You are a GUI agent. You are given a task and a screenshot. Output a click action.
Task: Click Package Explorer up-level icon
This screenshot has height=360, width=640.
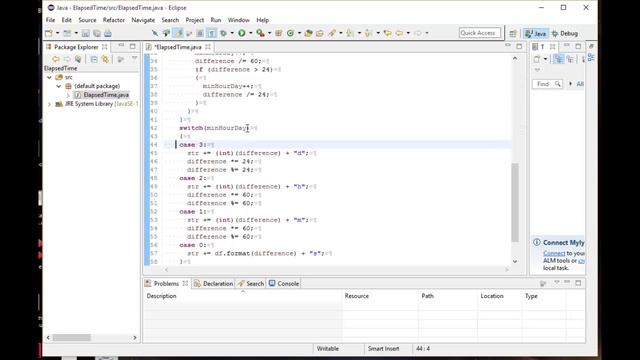78,60
